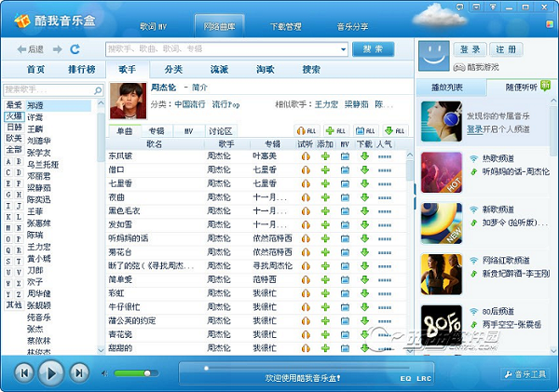This screenshot has width=559, height=392.
Task: Click the refresh icon beside the back button
Action: [75, 48]
